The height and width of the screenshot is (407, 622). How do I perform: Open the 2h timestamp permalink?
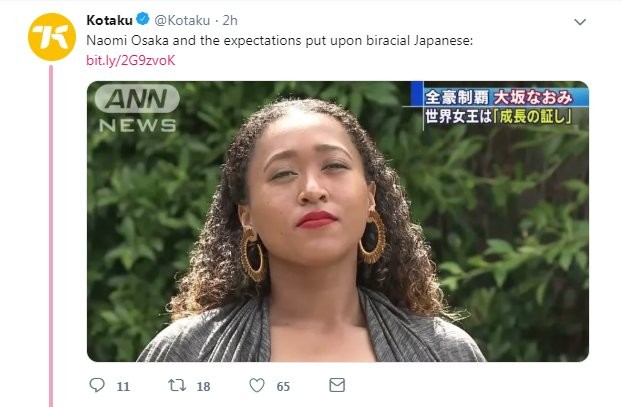click(x=230, y=20)
